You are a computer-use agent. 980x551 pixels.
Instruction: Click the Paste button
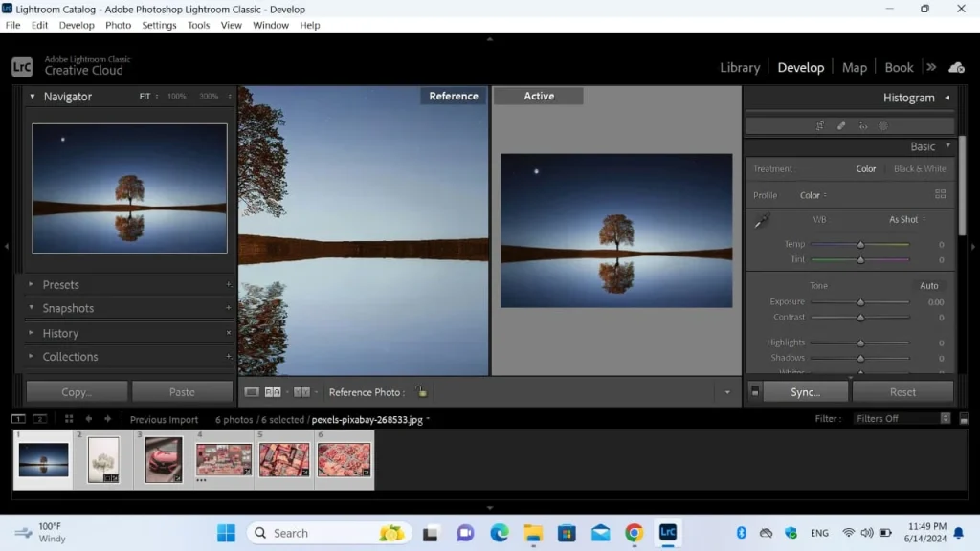tap(182, 392)
